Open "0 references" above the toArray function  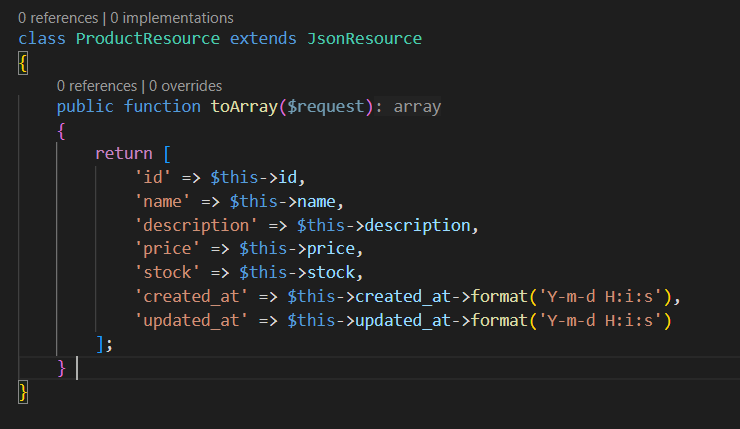[x=97, y=86]
